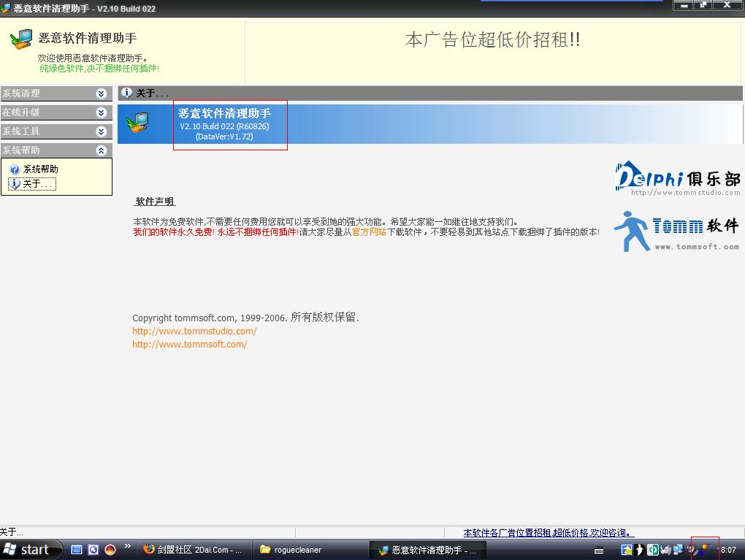
Task: Click the speaker volume tray icon
Action: [692, 550]
